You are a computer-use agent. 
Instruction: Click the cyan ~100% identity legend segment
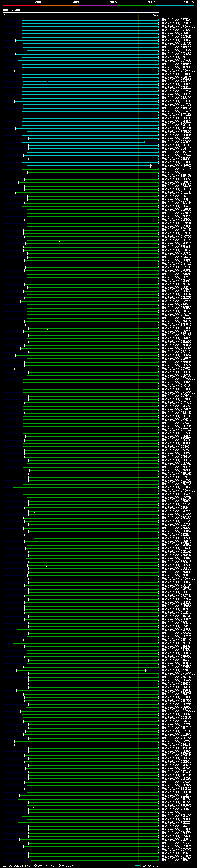tap(175, 6)
